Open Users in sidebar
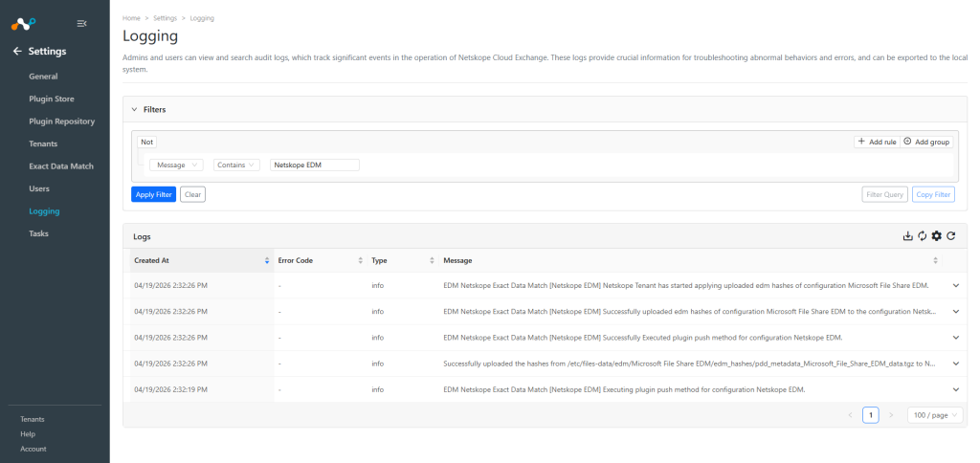980x463 pixels. coord(39,188)
